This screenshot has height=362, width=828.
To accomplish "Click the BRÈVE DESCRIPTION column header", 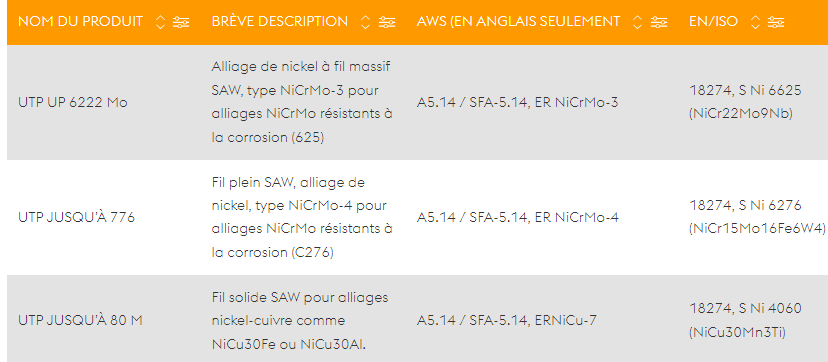I will (x=280, y=22).
